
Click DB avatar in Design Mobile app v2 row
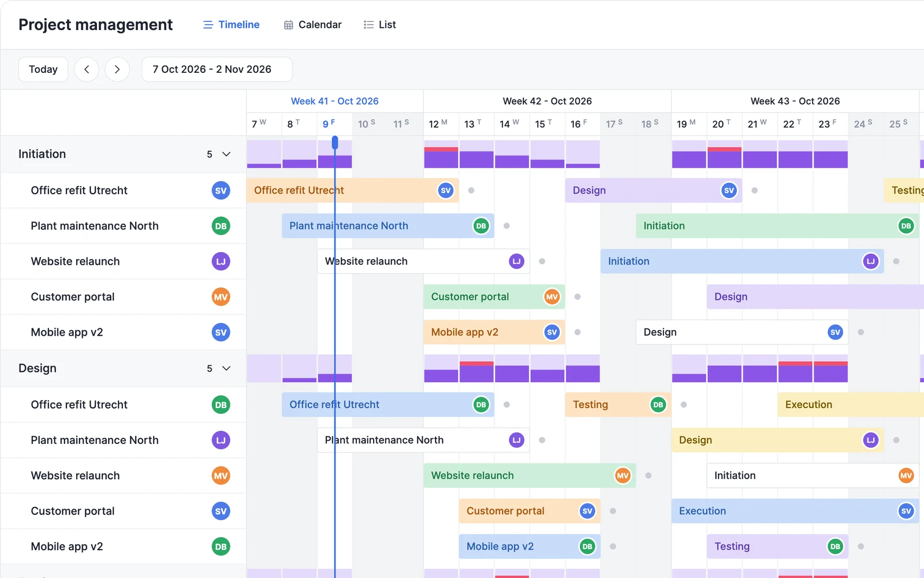click(x=221, y=547)
